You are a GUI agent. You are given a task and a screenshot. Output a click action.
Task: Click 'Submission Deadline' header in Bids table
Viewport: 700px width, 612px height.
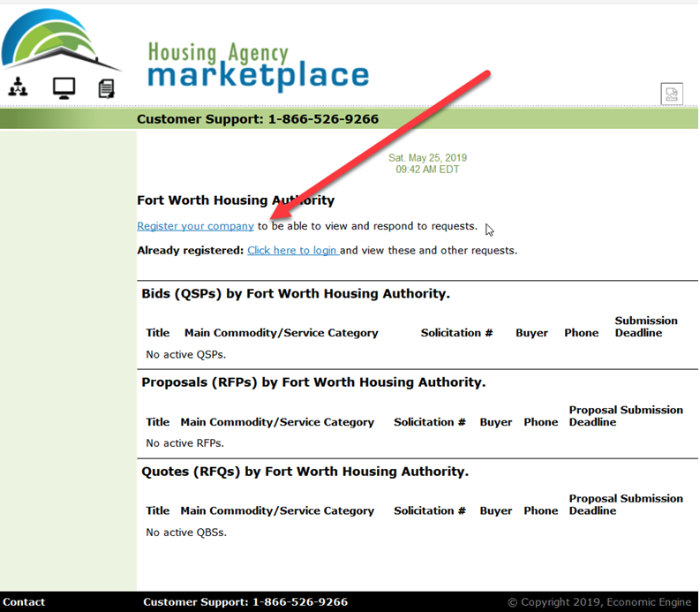tap(646, 327)
